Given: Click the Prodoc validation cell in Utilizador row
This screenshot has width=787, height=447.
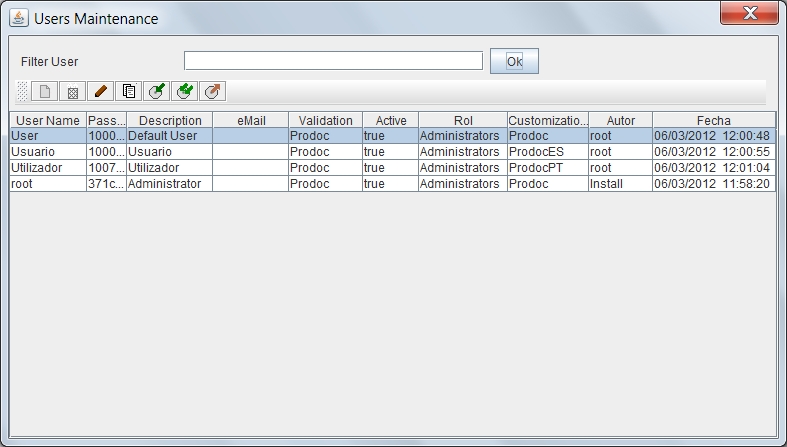Looking at the screenshot, I should (325, 168).
